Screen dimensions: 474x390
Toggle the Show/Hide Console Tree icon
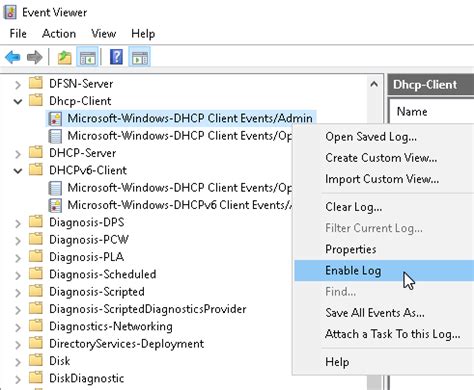pos(87,57)
